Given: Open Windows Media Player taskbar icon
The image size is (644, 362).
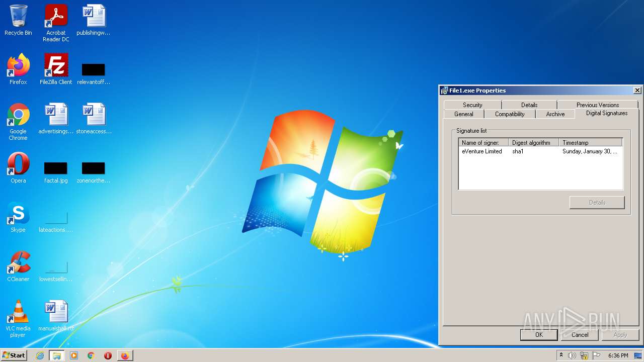Looking at the screenshot, I should tap(74, 355).
